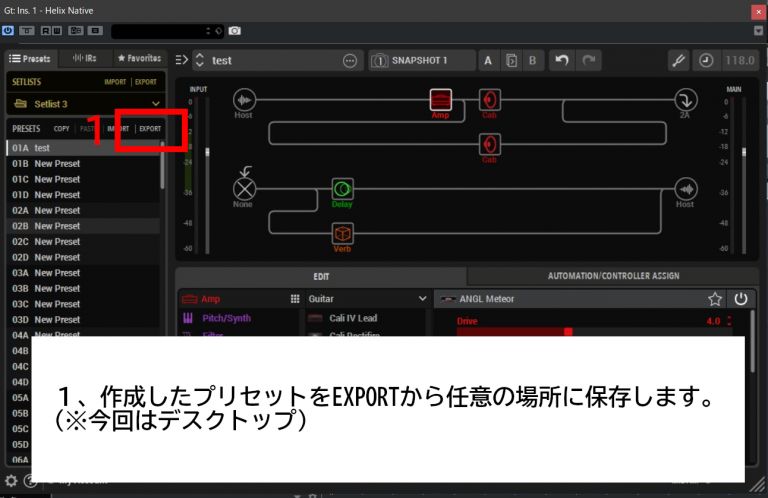768x498 pixels.
Task: Open the preset options ellipsis menu
Action: pos(350,61)
